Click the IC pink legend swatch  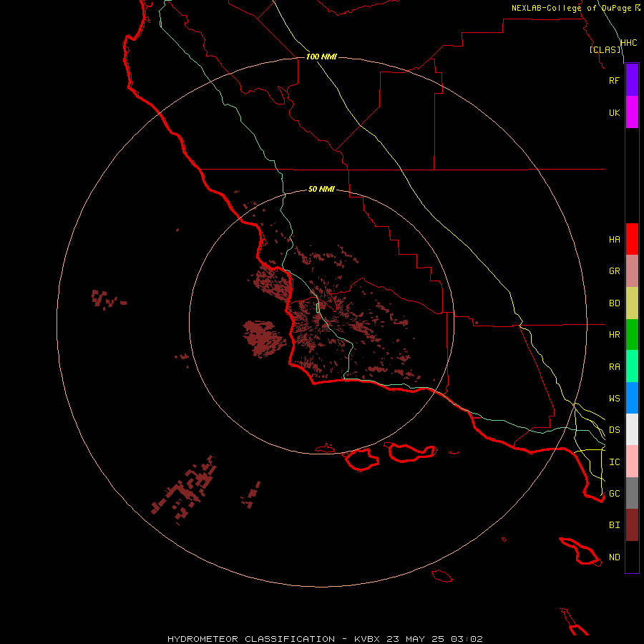[632, 462]
